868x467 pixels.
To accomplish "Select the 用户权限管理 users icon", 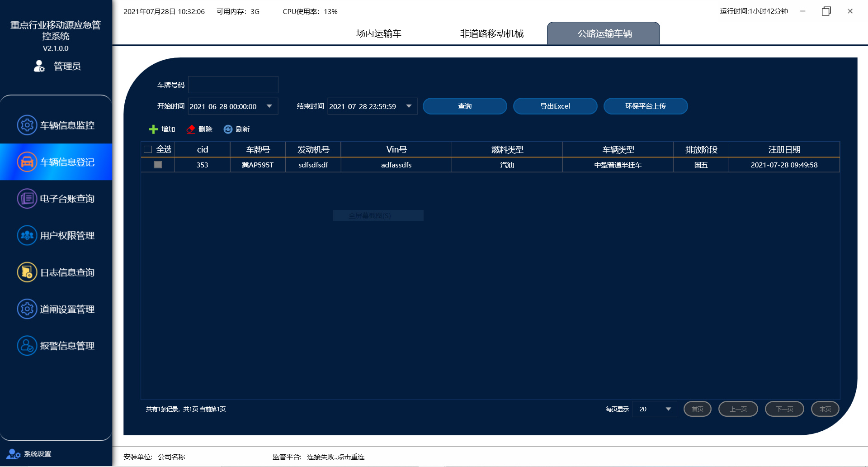I will pyautogui.click(x=27, y=235).
